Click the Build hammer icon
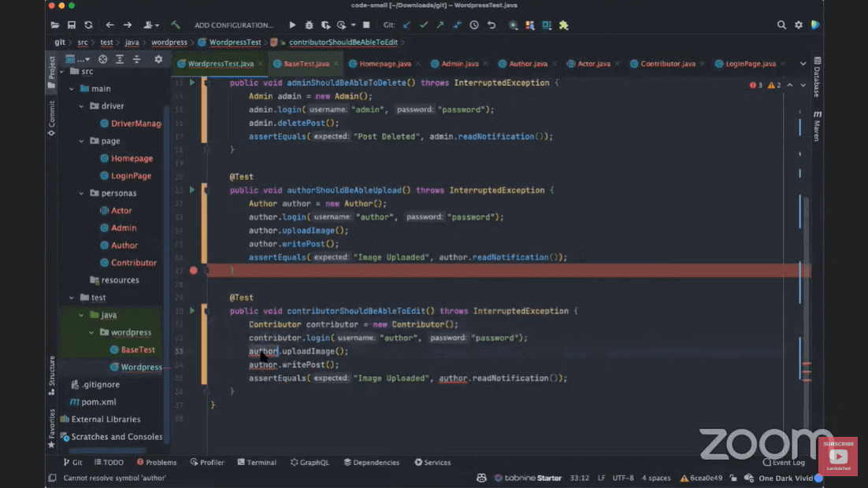 [x=176, y=25]
